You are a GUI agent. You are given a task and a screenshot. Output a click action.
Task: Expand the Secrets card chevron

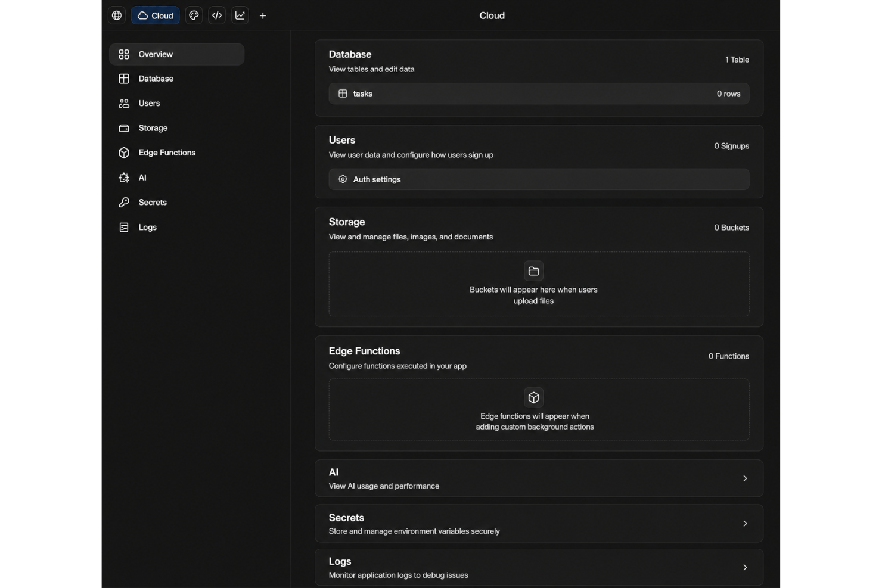coord(745,524)
